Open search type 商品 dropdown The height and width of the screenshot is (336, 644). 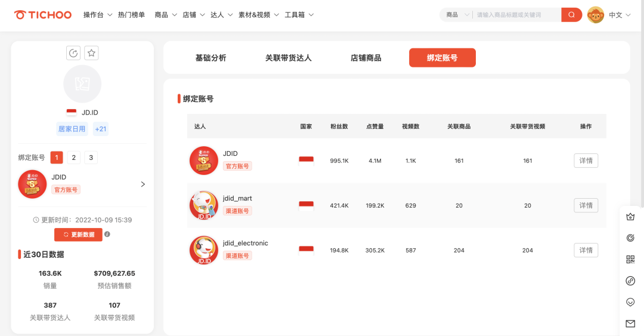pyautogui.click(x=457, y=15)
